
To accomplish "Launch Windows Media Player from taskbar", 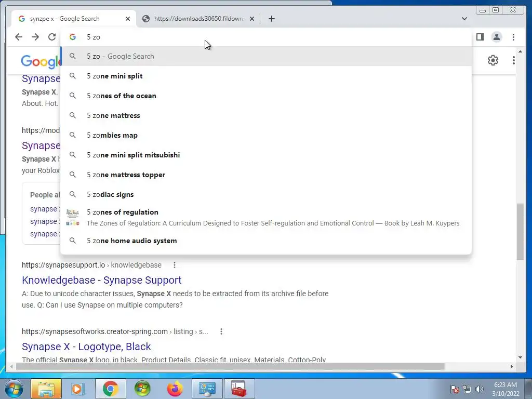I will [78, 389].
